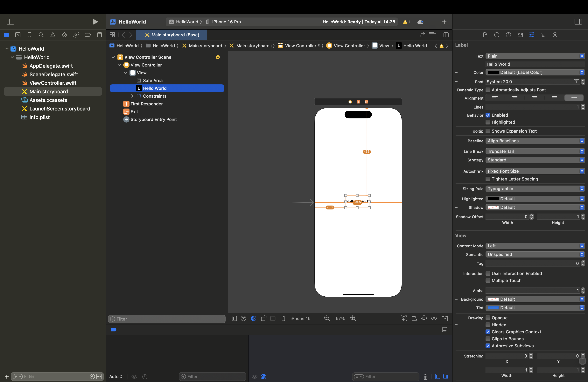Open the Connections inspector icon
Image resolution: width=588 pixels, height=382 pixels.
pos(555,35)
